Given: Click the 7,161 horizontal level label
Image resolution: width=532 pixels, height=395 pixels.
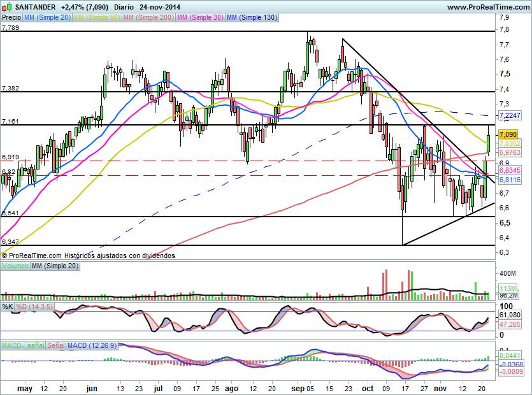Looking at the screenshot, I should click(x=11, y=121).
